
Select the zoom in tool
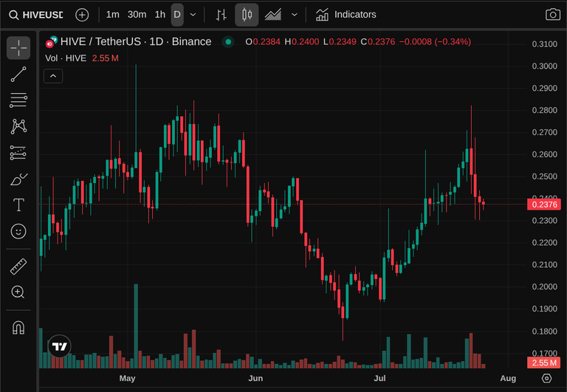(18, 292)
